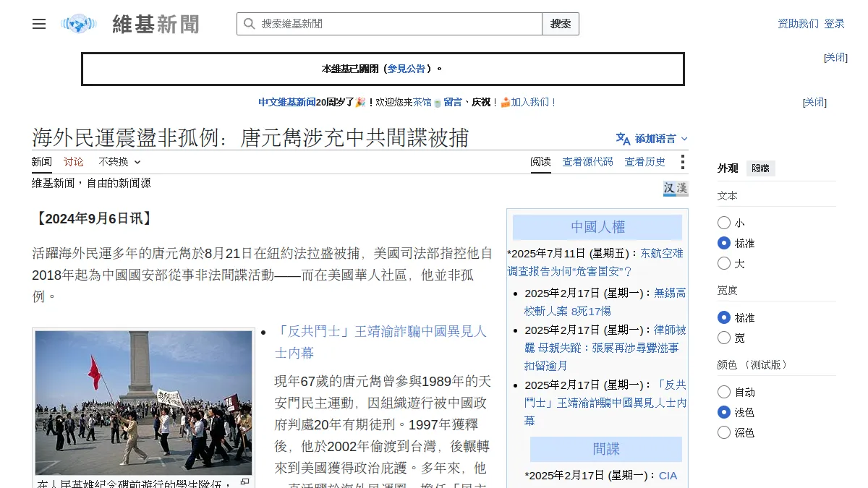Select dark color mode 深色

pyautogui.click(x=724, y=432)
